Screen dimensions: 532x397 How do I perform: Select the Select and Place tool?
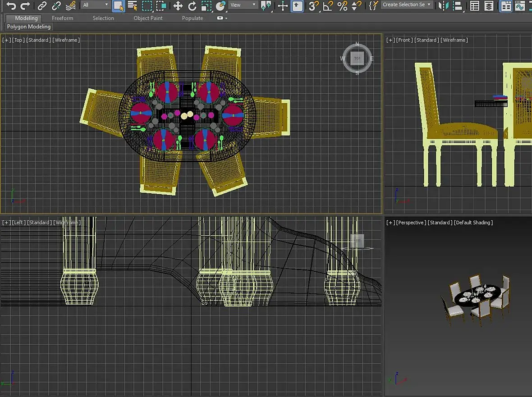220,5
